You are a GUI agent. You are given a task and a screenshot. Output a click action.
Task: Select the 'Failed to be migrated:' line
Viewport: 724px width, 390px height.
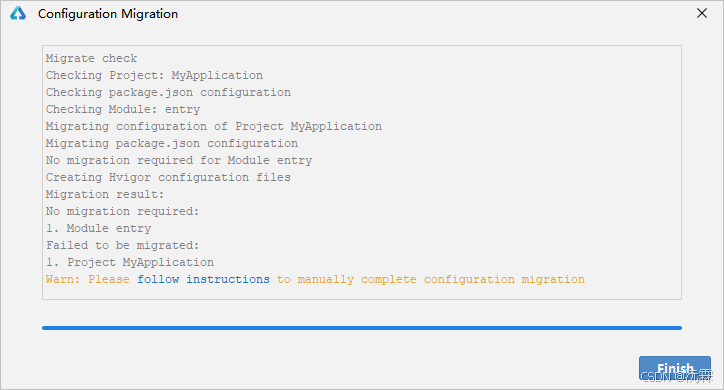(122, 246)
